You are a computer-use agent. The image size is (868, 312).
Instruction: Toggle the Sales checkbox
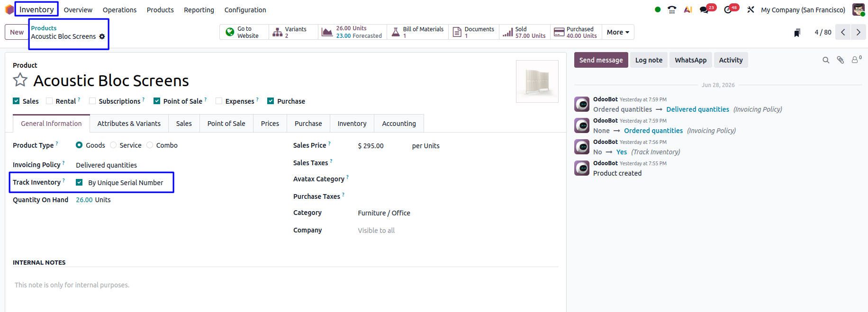click(x=16, y=101)
